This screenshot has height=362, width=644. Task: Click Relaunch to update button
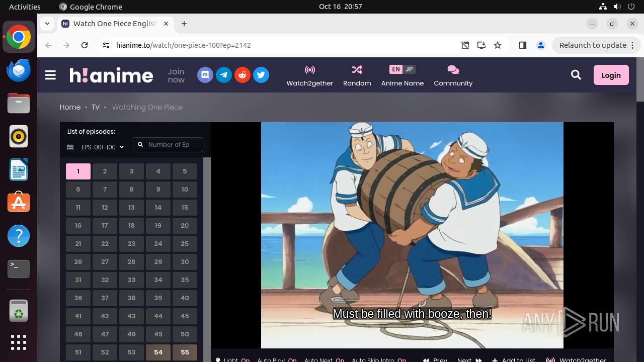coord(593,45)
